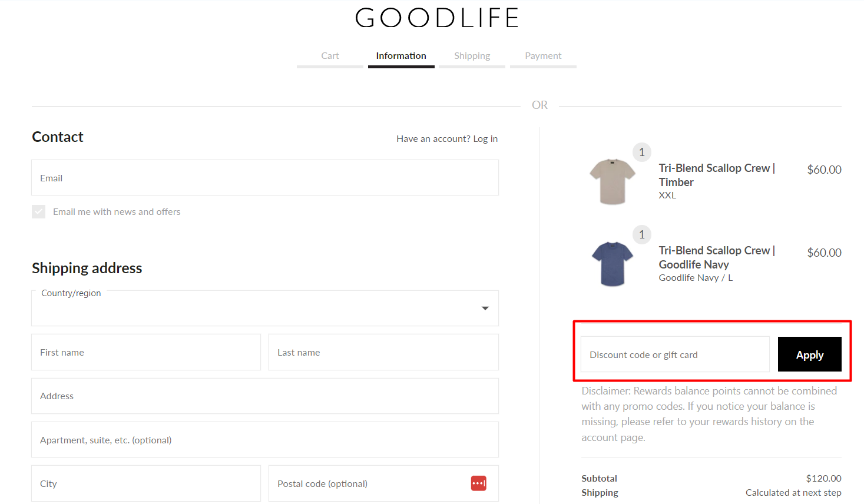The width and height of the screenshot is (864, 504).
Task: Open the Payment step tab
Action: tap(543, 55)
